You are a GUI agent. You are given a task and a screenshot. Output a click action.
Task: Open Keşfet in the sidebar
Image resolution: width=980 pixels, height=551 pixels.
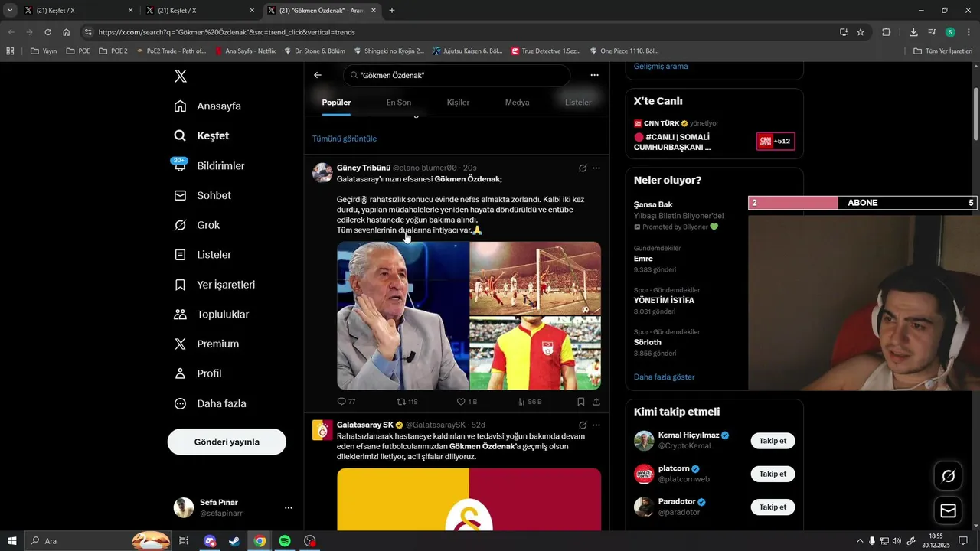coord(202,135)
